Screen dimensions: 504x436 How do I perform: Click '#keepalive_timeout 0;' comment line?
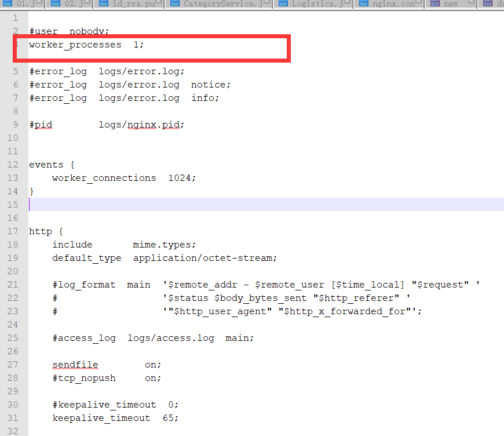(x=115, y=405)
